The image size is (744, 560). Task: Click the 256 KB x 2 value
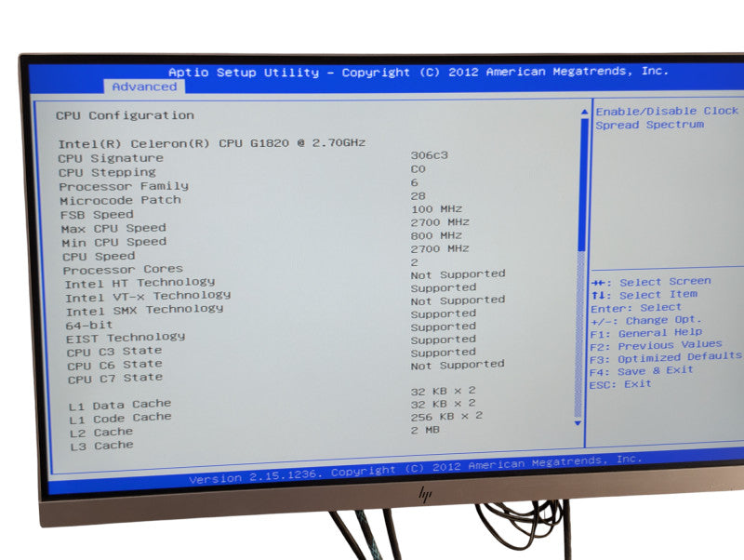coord(447,416)
